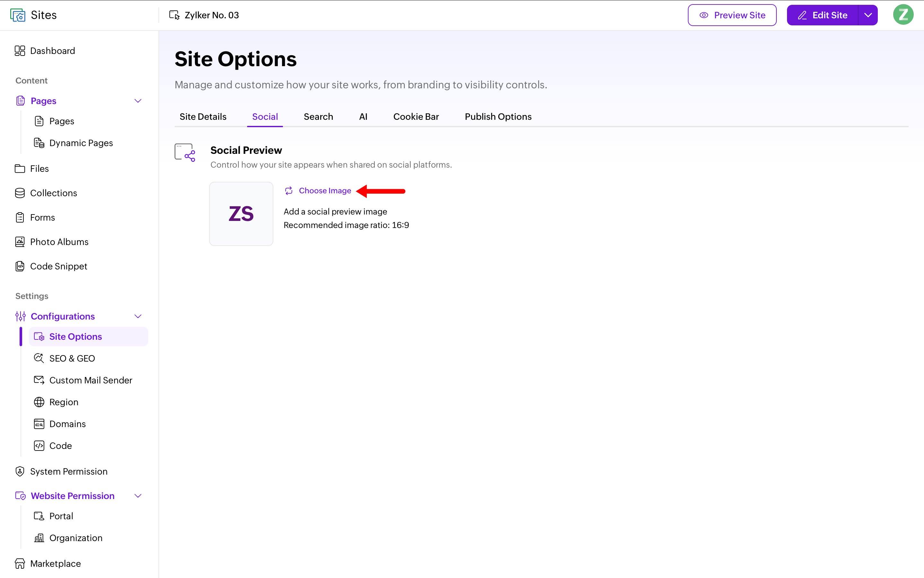Viewport: 924px width, 578px height.
Task: Open Pages sub-item under Pages
Action: click(62, 121)
